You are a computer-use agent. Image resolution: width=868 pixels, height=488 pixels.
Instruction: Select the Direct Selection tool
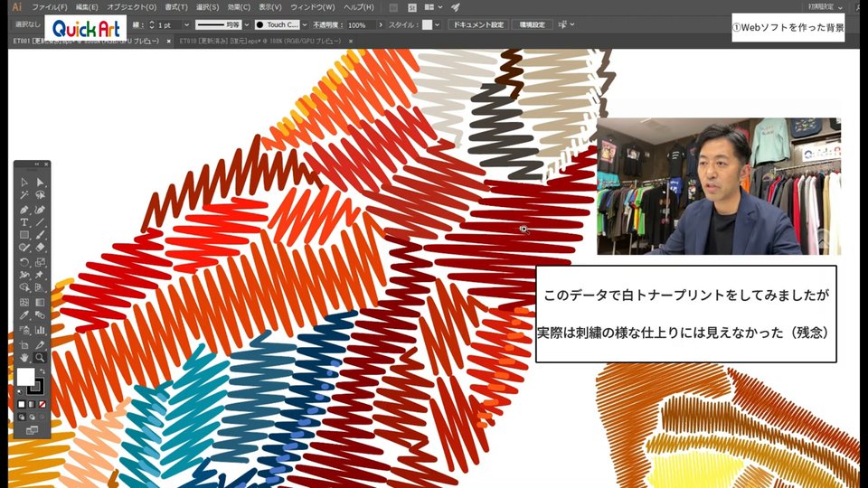pyautogui.click(x=40, y=182)
